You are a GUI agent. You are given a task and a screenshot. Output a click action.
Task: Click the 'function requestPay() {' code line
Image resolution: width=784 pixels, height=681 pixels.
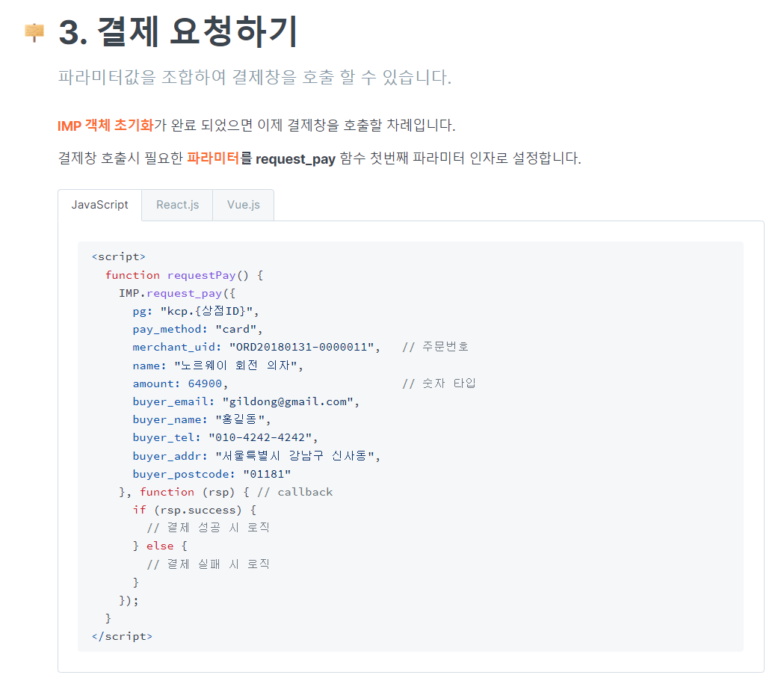pyautogui.click(x=184, y=275)
